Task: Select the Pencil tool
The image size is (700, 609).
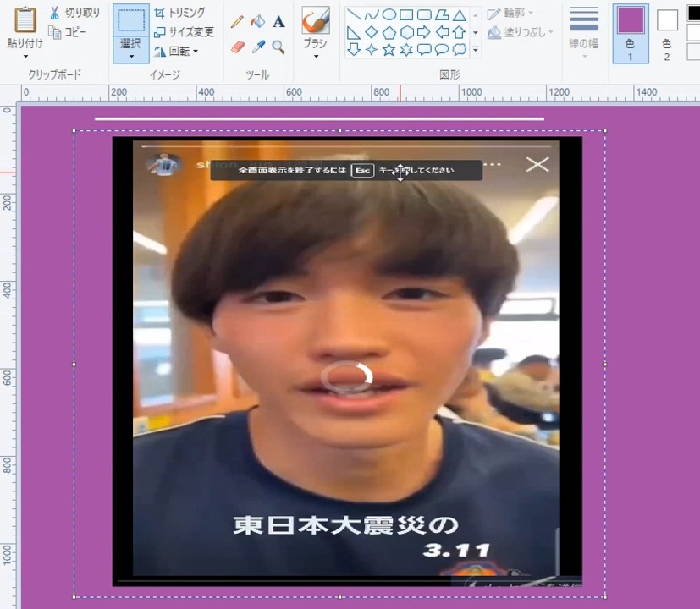Action: [x=237, y=21]
